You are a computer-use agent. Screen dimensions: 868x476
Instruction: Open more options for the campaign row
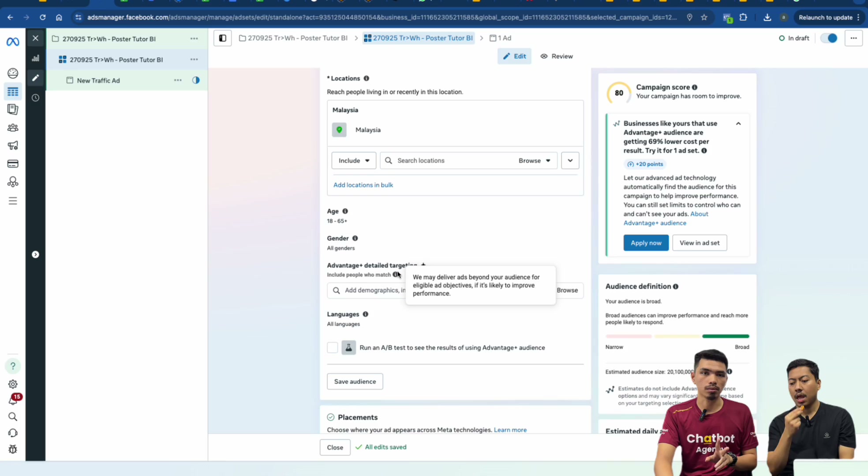coord(194,39)
